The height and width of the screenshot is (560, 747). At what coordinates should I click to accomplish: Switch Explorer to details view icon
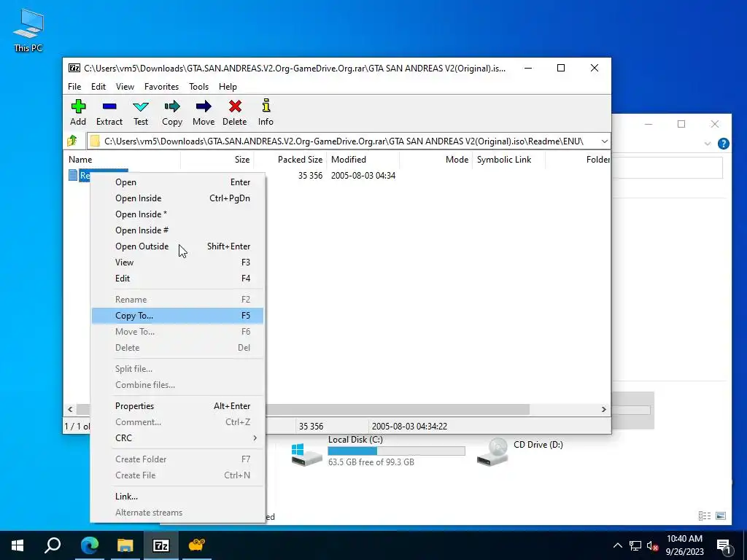705,516
